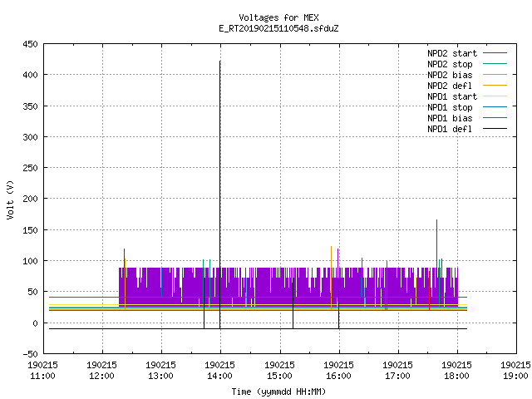532x399 pixels.
Task: Select the NPD2 bias legend label
Action: [450, 75]
